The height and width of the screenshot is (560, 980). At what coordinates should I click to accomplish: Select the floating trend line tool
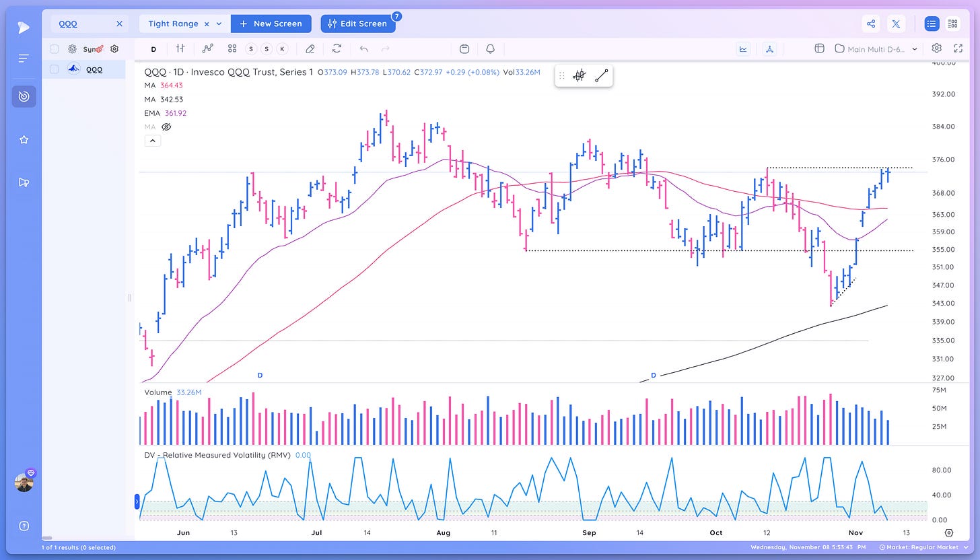tap(602, 76)
